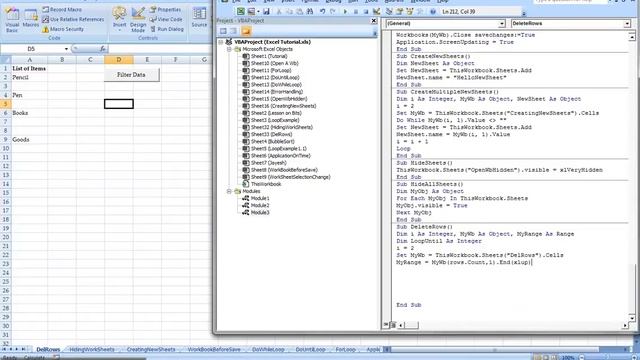The image size is (640, 360).
Task: Open Macro Security settings
Action: tap(63, 29)
